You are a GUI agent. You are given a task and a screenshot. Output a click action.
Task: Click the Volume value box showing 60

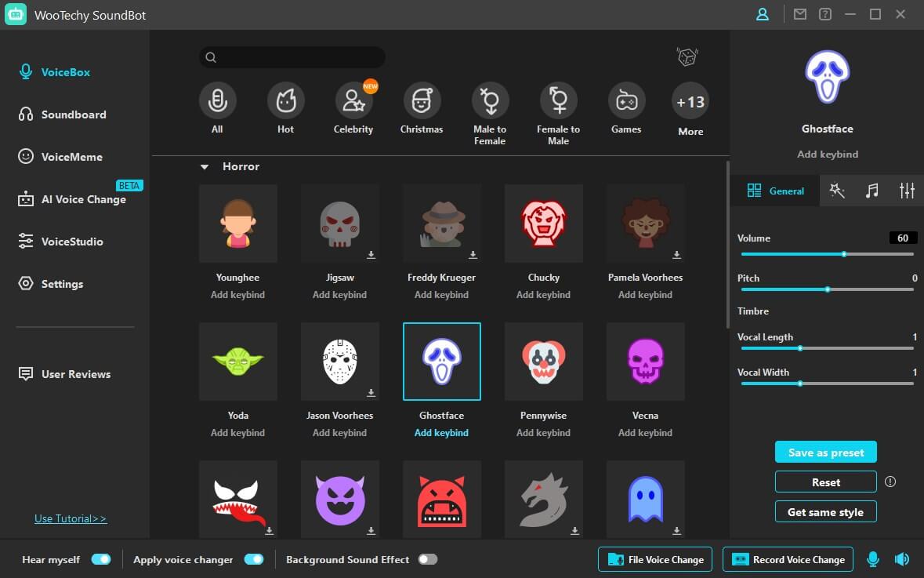click(903, 238)
